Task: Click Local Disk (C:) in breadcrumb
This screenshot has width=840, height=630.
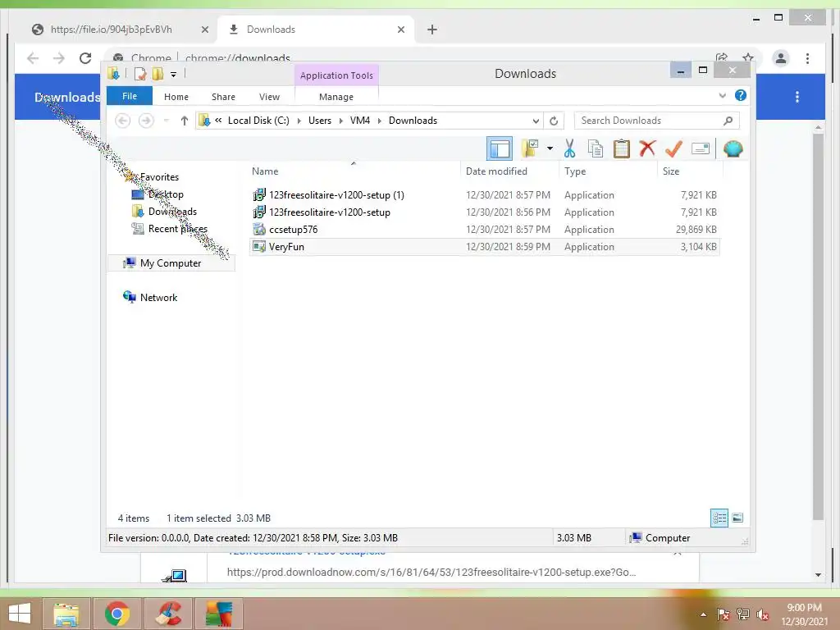Action: tap(258, 121)
